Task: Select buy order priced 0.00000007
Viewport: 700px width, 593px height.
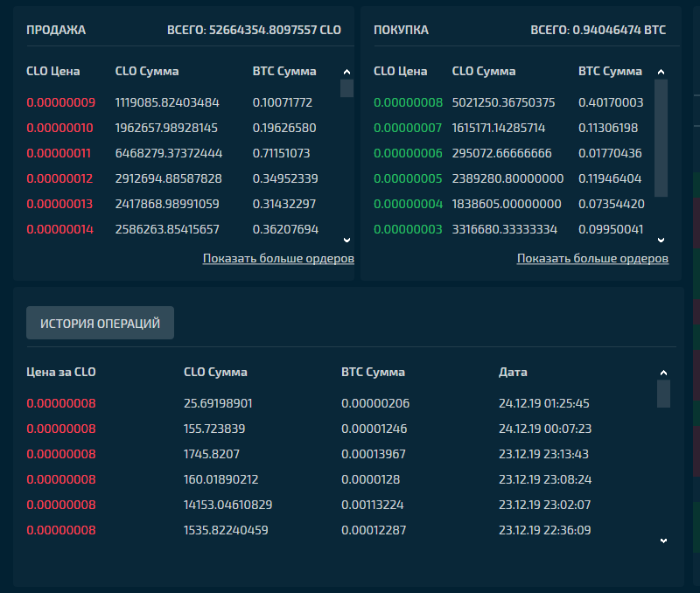Action: [x=509, y=128]
